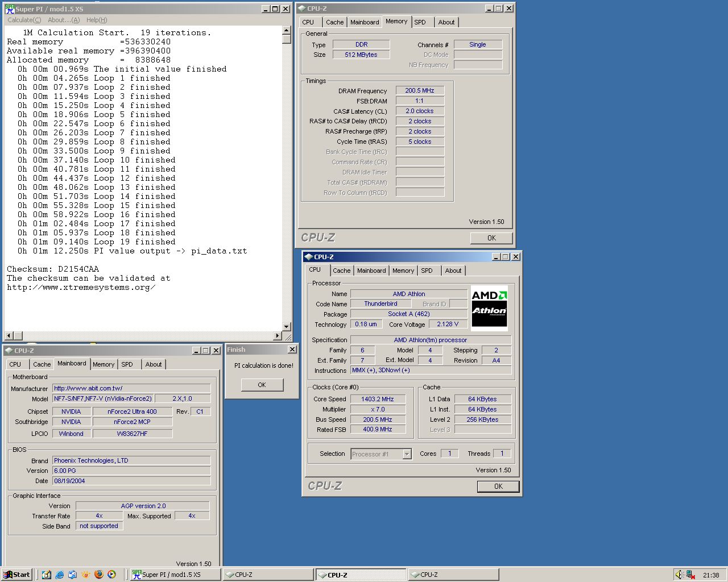
Task: Click scroll up arrow in Super PI
Action: (x=287, y=31)
